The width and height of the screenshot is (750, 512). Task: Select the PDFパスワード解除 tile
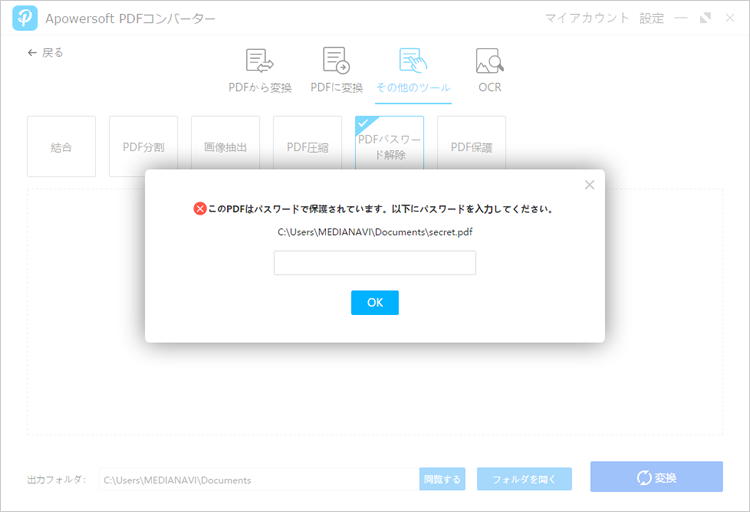(389, 143)
